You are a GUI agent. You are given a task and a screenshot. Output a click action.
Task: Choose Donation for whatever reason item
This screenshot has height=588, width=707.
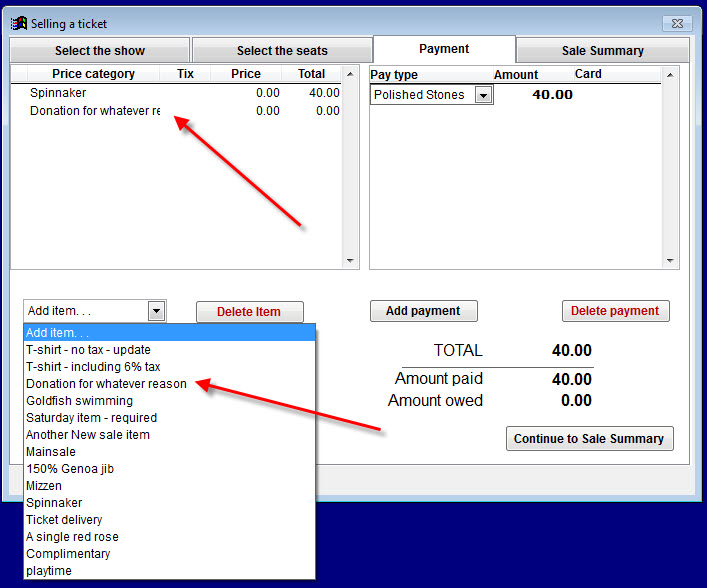170,384
